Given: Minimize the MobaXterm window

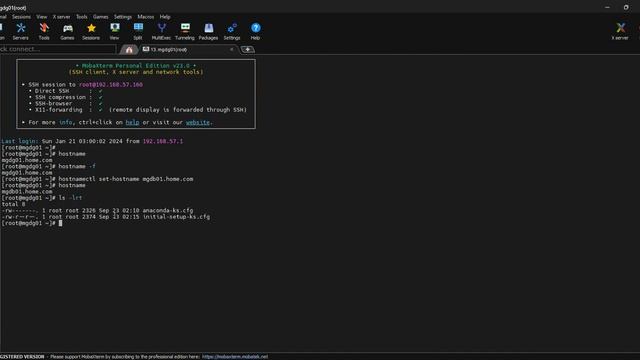Looking at the screenshot, I should point(607,7).
